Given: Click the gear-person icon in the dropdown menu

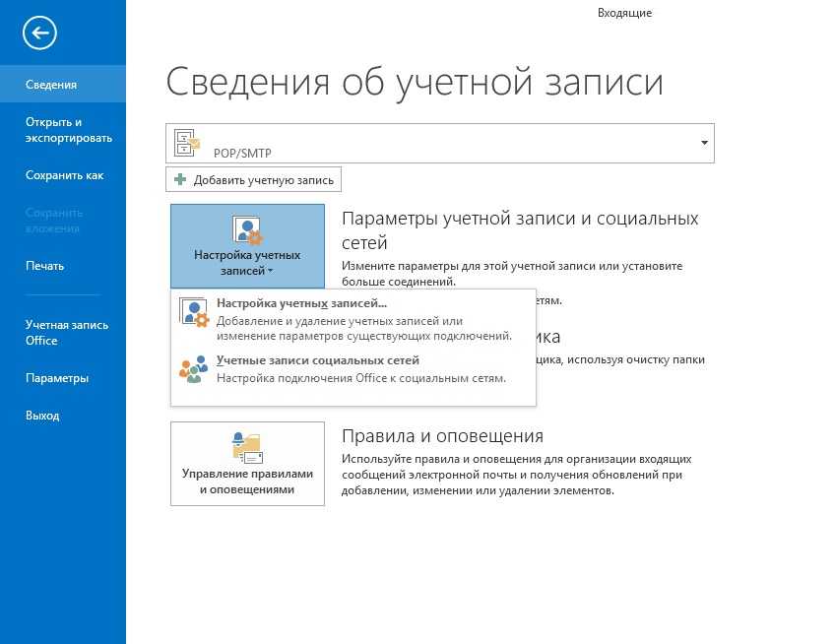Looking at the screenshot, I should [194, 312].
